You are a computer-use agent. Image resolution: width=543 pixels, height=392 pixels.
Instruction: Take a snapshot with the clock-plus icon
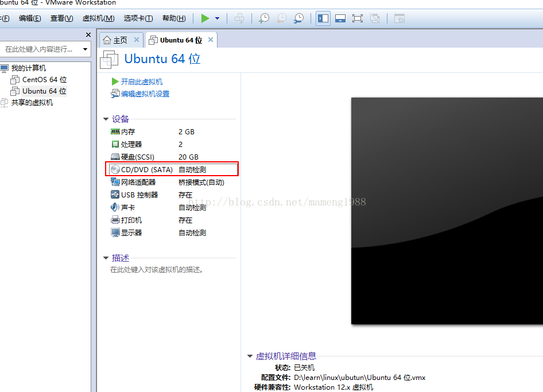pos(264,18)
